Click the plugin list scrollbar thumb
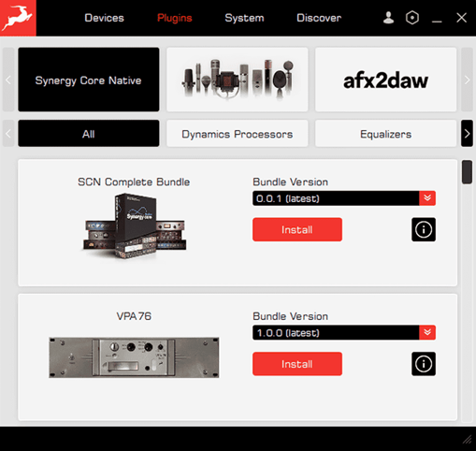Image resolution: width=476 pixels, height=451 pixels. pos(467,172)
